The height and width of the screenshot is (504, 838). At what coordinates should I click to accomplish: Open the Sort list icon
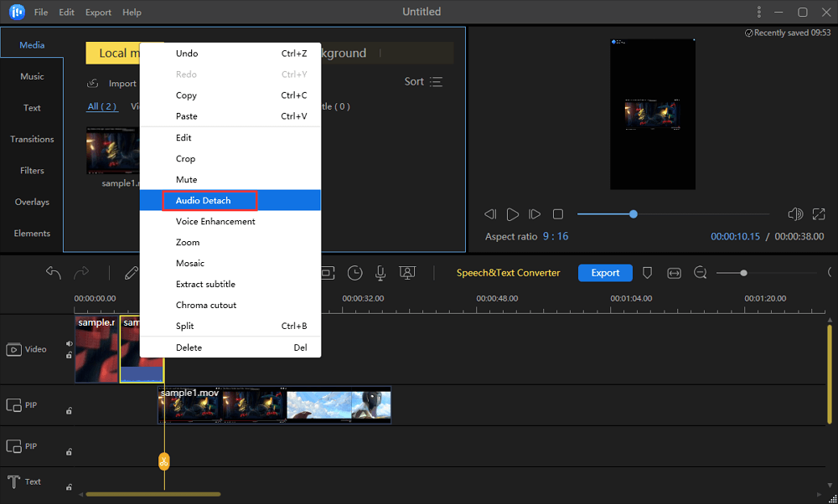coord(436,82)
